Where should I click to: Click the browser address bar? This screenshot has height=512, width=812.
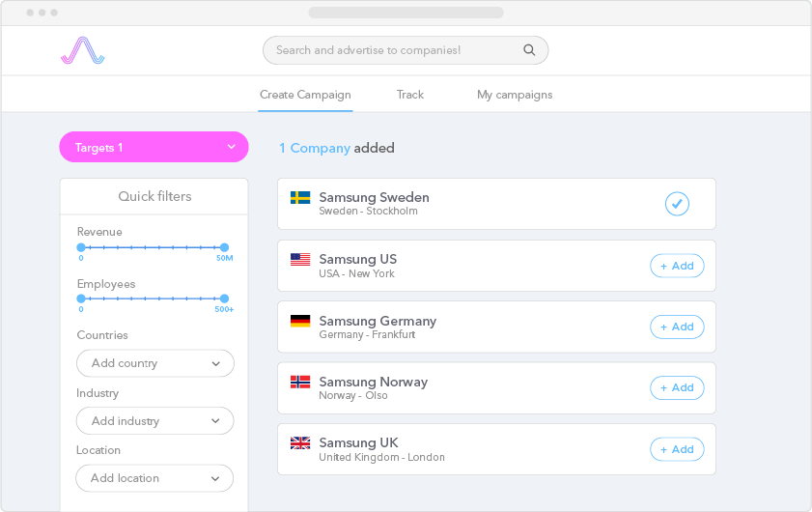[x=406, y=13]
